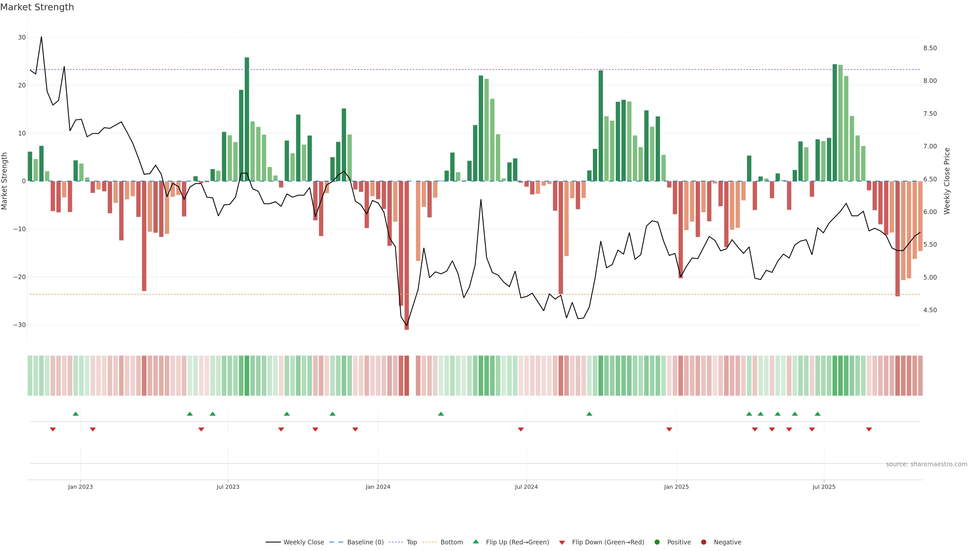Click the red flip-down triangle just before Jul 2024
Viewport: 980px width, 551px height.
tap(521, 429)
